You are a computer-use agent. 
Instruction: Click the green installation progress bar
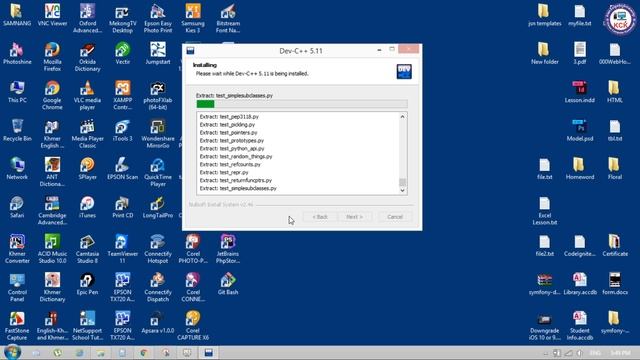pyautogui.click(x=302, y=104)
